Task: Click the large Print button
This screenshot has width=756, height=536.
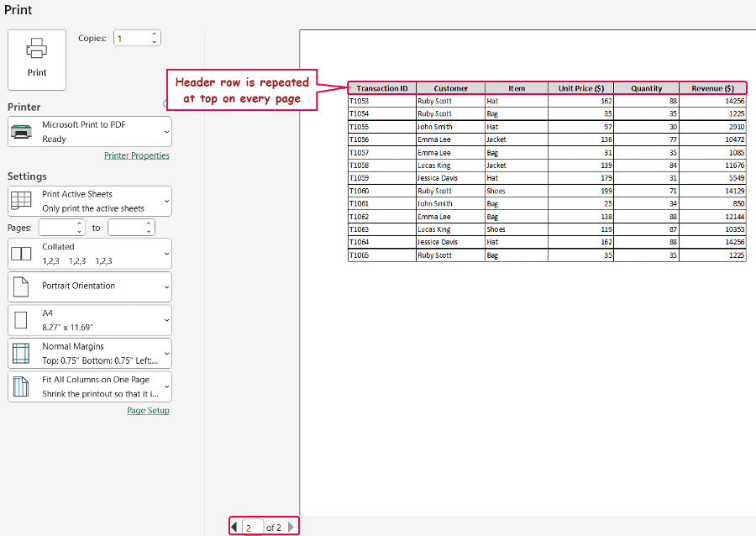Action: pyautogui.click(x=37, y=60)
